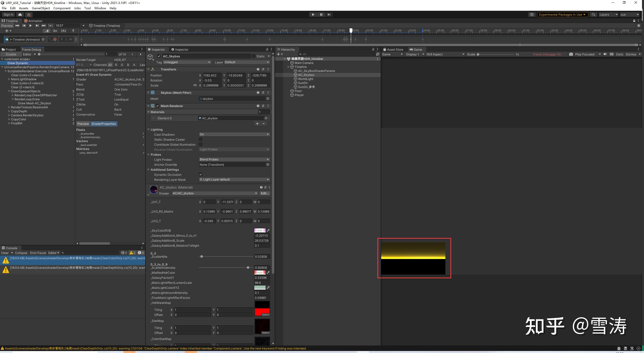Open object picker for skybox mesh field
The height and width of the screenshot is (353, 644).
pos(268,99)
